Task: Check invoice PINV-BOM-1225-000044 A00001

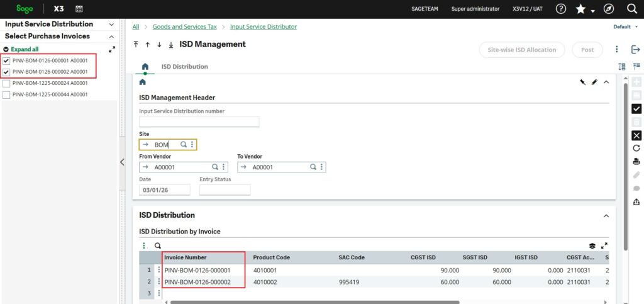Action: (x=6, y=95)
